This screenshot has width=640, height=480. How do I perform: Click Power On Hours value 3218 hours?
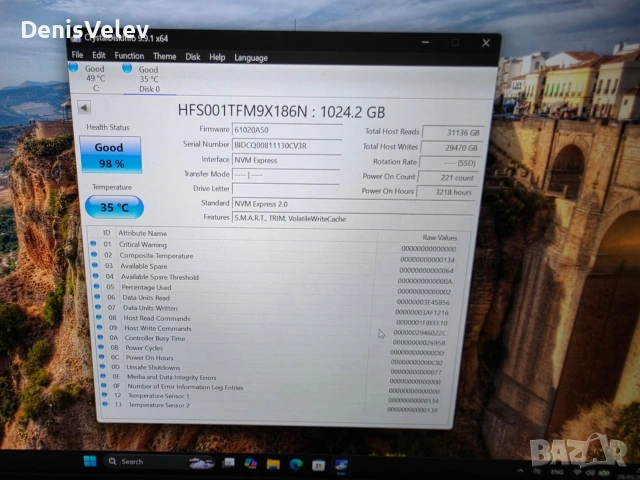click(447, 192)
